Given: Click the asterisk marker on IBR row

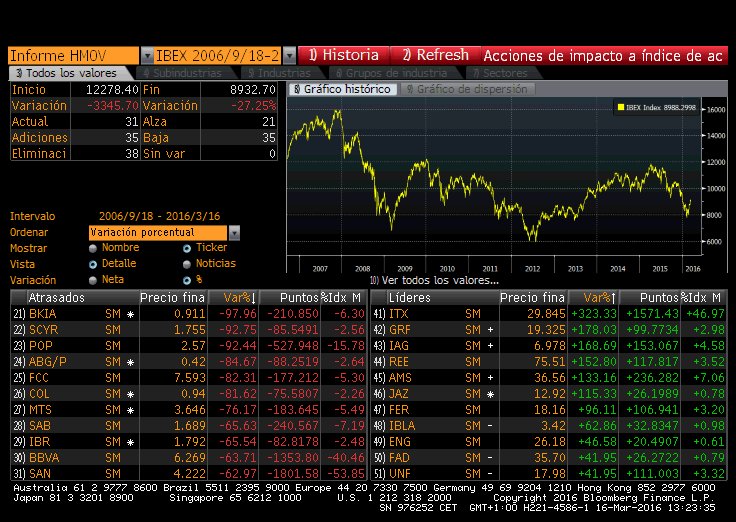Looking at the screenshot, I should [x=130, y=442].
